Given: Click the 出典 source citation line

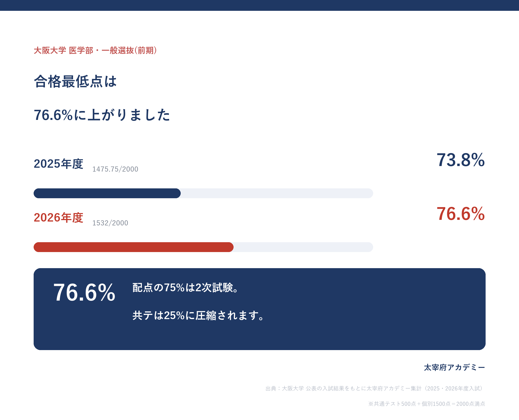Looking at the screenshot, I should click(375, 388).
